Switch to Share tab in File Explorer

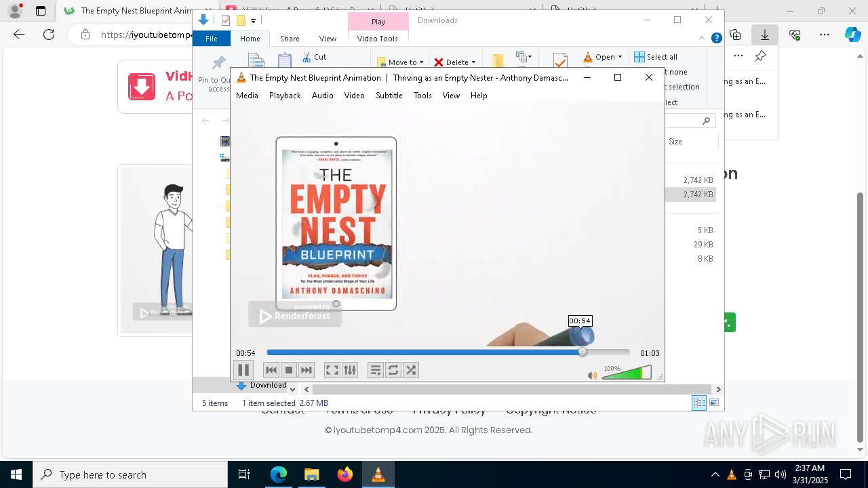click(290, 39)
